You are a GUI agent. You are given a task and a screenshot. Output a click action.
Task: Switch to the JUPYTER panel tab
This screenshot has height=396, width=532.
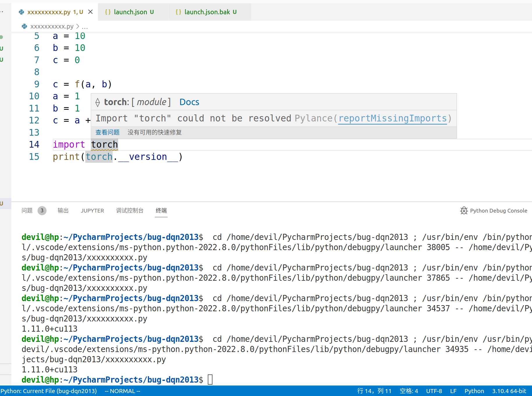92,211
